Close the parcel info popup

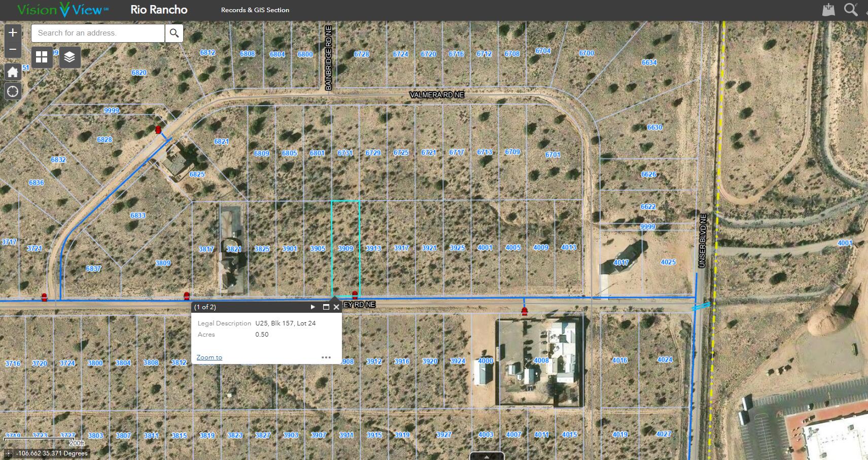[x=336, y=307]
